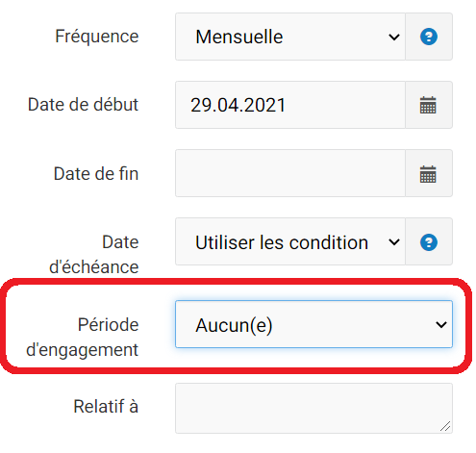The height and width of the screenshot is (453, 476).
Task: Open the Fréquence dropdown showing Mensuelle
Action: [x=290, y=37]
